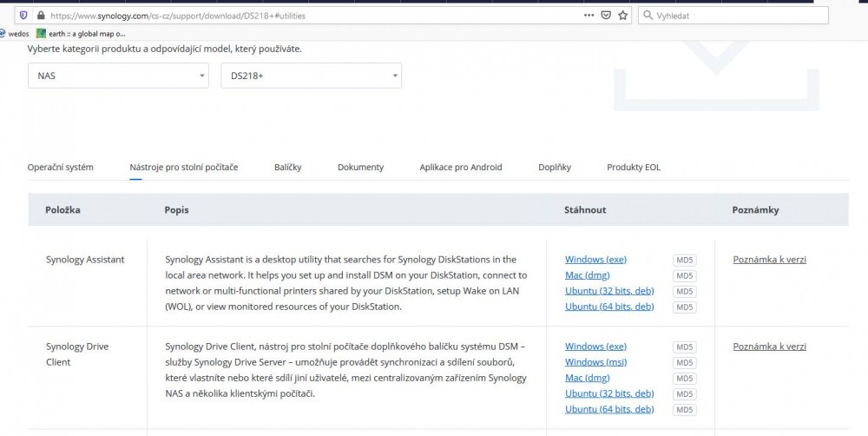Open the page actions three-dot menu
Viewport: 868px width, 436px height.
[x=590, y=16]
